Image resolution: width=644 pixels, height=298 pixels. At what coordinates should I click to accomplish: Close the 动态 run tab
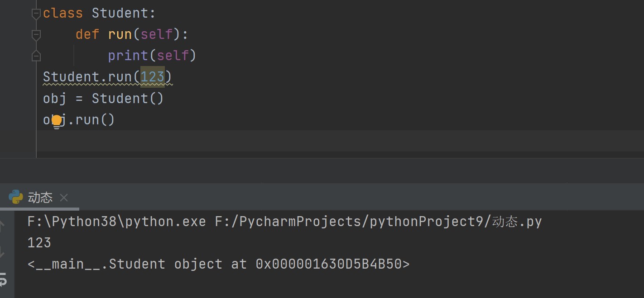(x=64, y=198)
